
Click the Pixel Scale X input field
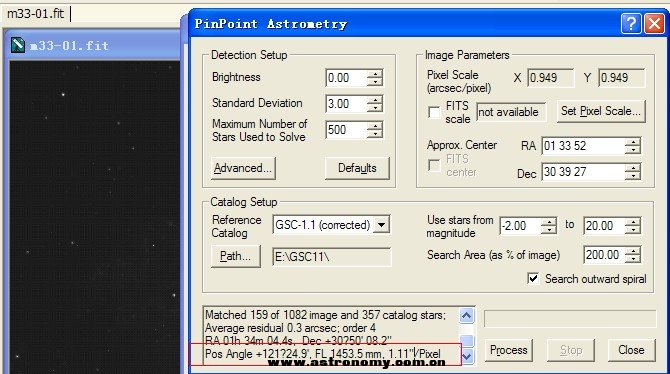(550, 78)
